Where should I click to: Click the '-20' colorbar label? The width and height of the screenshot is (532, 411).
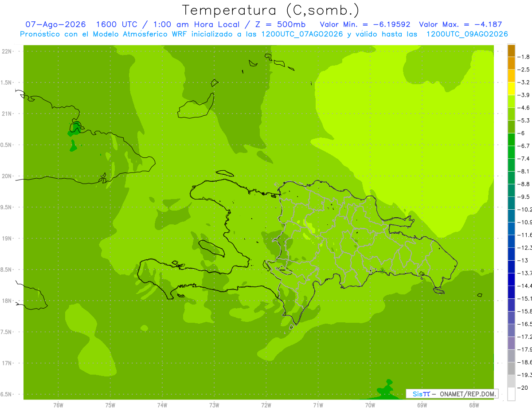click(x=523, y=388)
